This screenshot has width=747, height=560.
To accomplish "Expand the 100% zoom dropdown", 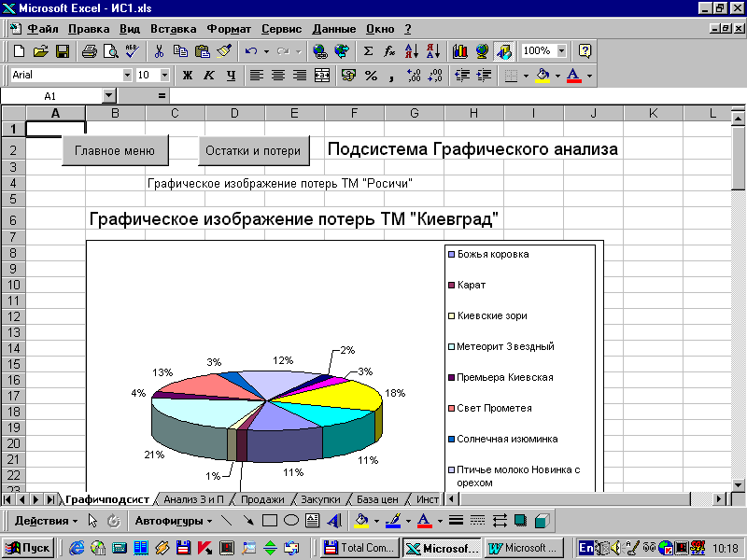I will (561, 51).
